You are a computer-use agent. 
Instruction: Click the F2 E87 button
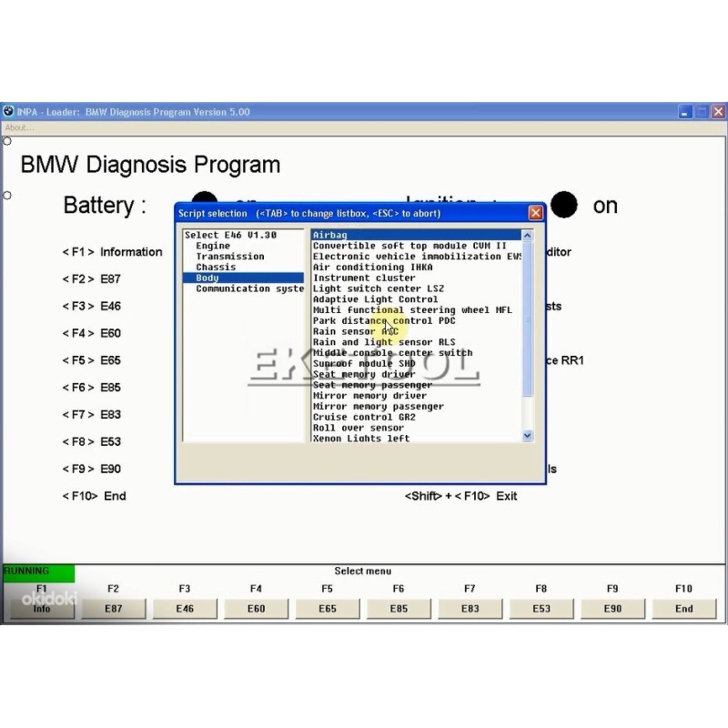point(113,608)
